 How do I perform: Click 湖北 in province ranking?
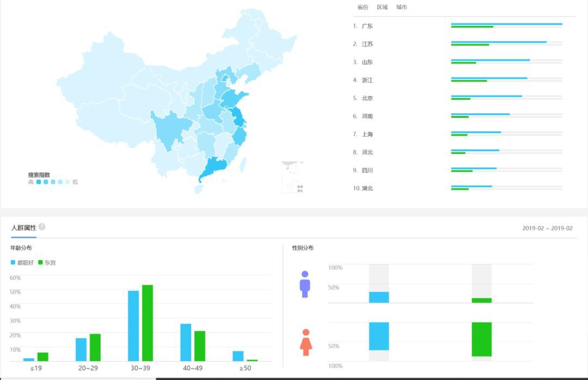point(367,188)
